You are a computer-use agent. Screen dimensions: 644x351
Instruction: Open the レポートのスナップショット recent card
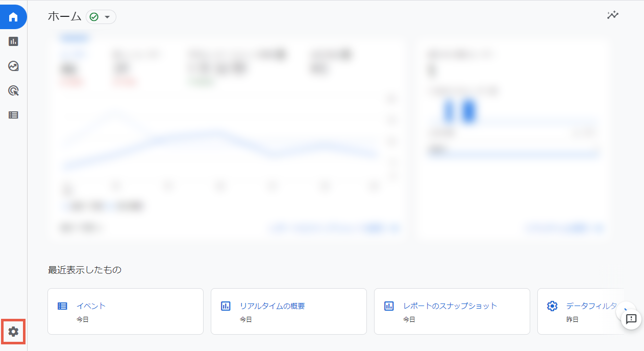452,311
